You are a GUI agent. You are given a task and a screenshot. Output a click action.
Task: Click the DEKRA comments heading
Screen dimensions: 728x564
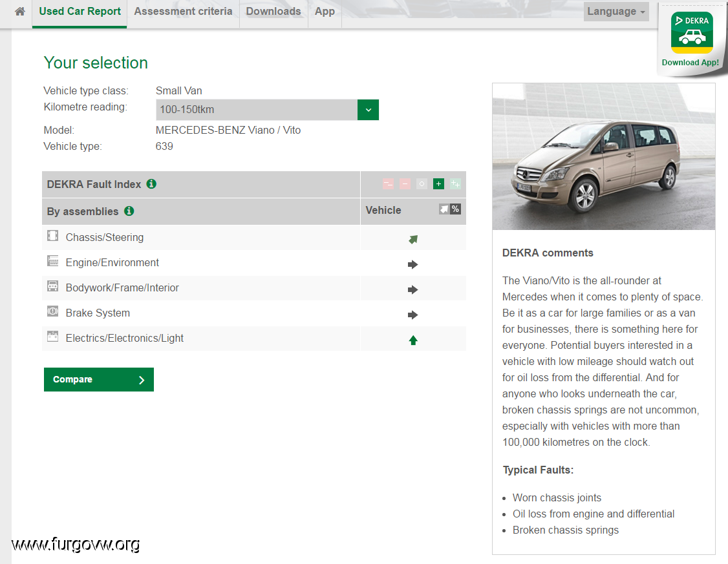pyautogui.click(x=548, y=253)
